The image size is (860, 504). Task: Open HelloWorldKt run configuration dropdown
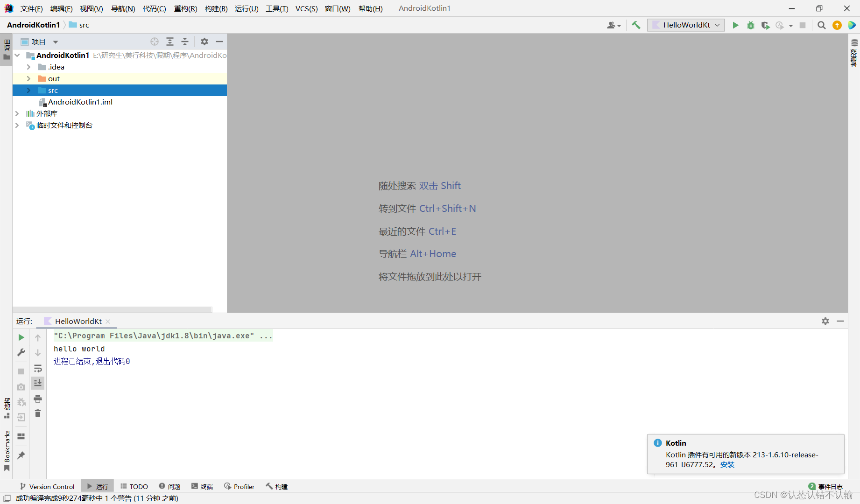[686, 25]
